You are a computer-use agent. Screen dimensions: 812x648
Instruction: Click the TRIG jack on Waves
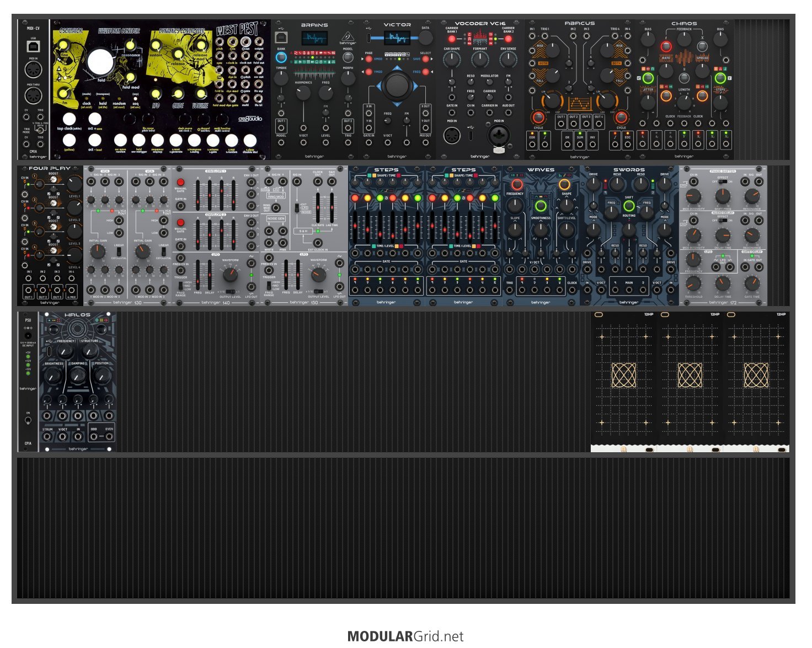tap(510, 290)
